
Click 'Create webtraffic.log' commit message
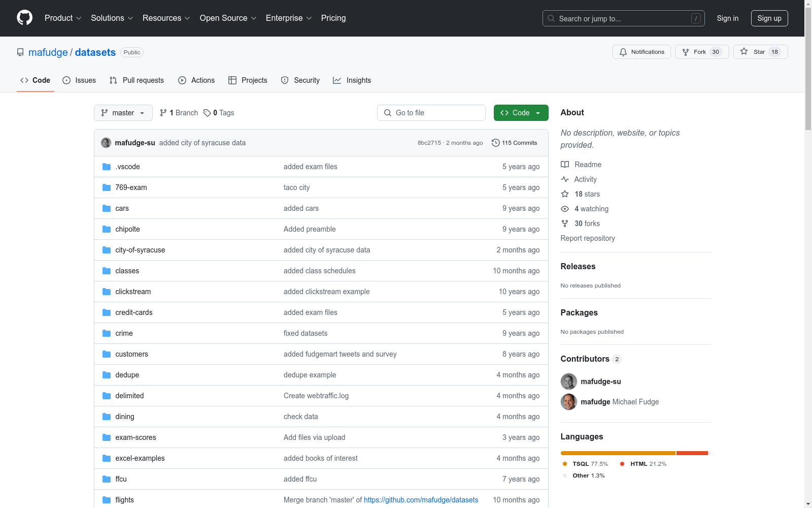[316, 396]
